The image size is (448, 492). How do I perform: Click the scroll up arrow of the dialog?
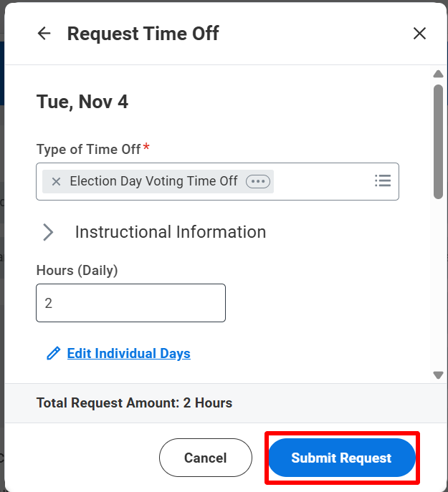[x=439, y=74]
